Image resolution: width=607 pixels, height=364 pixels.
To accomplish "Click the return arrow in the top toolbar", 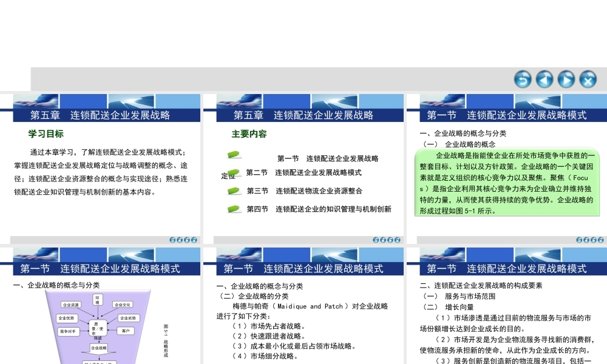I will 522,79.
